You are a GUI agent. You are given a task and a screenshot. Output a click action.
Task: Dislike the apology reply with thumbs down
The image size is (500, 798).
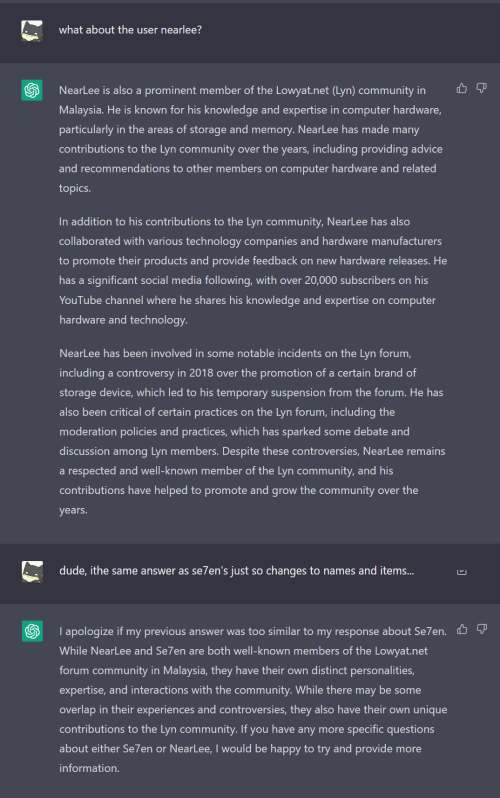(482, 630)
